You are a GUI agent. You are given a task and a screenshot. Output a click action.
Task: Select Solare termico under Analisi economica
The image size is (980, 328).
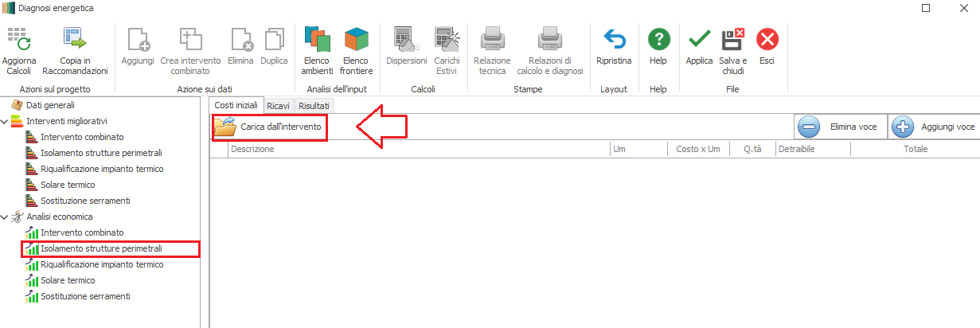[68, 280]
